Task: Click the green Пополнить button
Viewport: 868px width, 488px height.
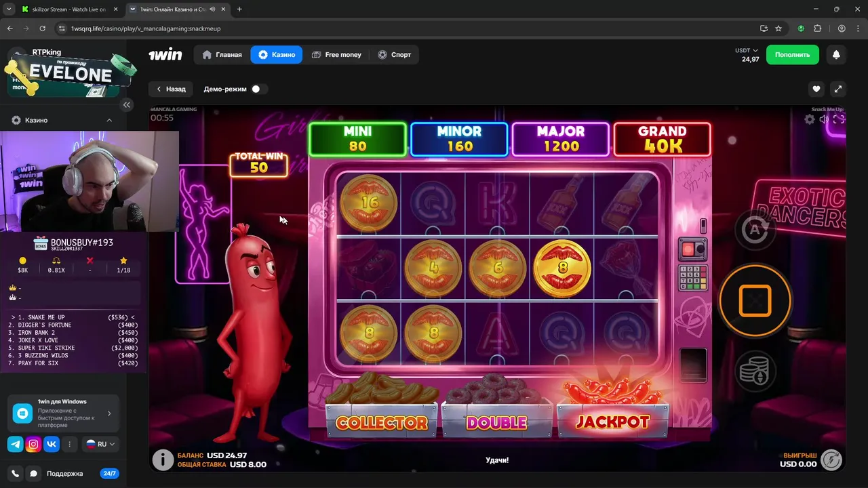Action: (792, 55)
